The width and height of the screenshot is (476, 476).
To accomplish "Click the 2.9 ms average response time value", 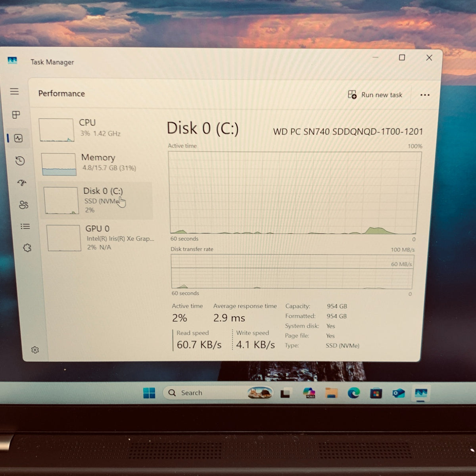I will [229, 318].
